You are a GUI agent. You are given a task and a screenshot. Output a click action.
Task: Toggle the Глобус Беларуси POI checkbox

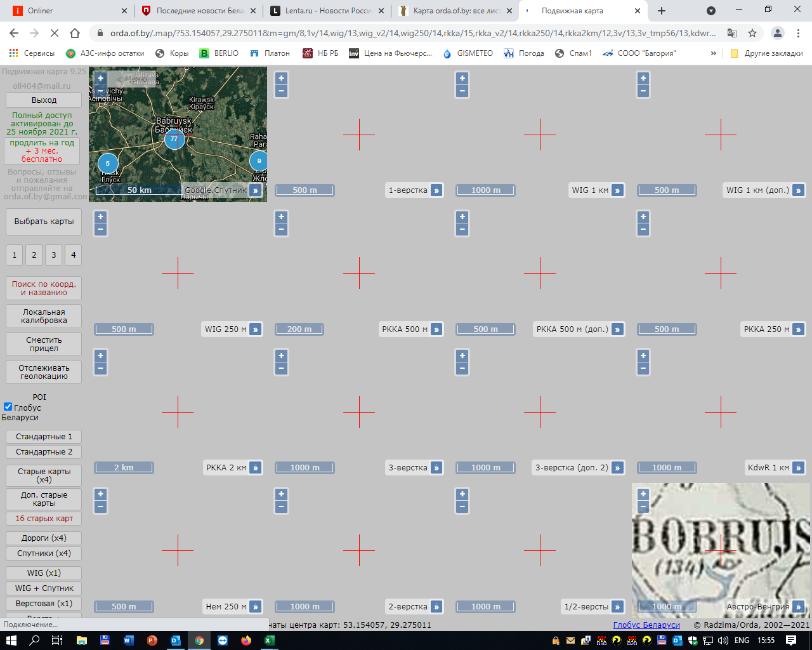(8, 407)
